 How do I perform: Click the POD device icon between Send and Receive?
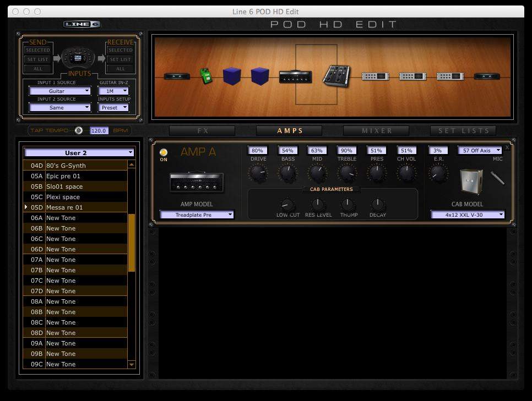(x=78, y=57)
